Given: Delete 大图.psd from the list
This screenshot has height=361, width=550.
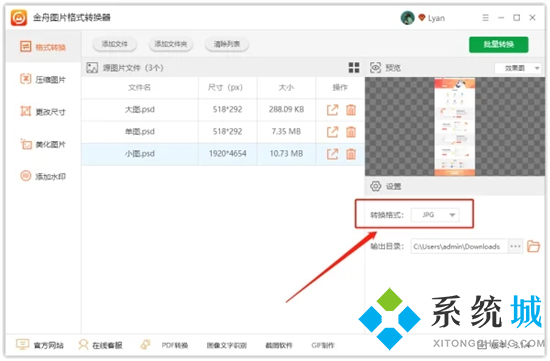Looking at the screenshot, I should [x=351, y=110].
